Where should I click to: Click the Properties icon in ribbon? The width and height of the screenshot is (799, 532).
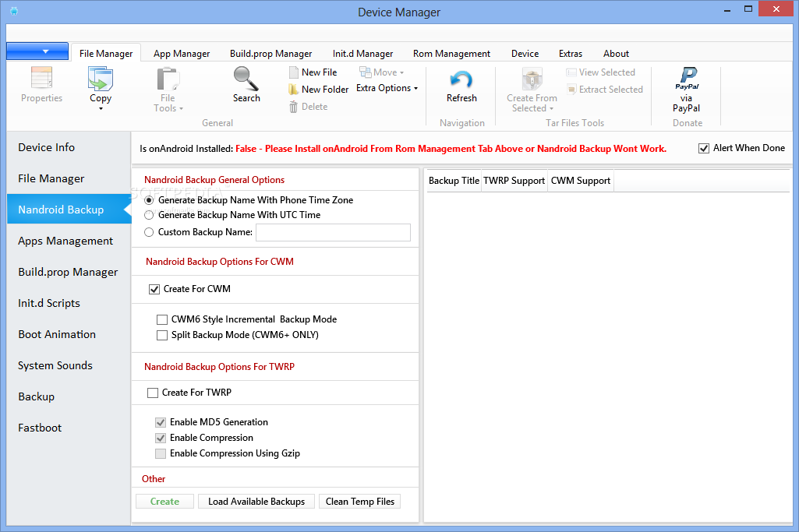(x=41, y=78)
